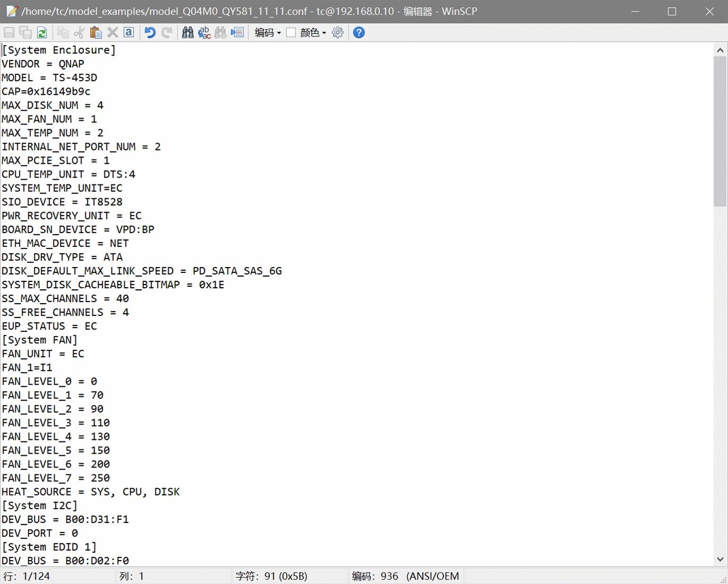This screenshot has height=584, width=728.
Task: Open Replace with the ab/ac icon
Action: pyautogui.click(x=204, y=32)
